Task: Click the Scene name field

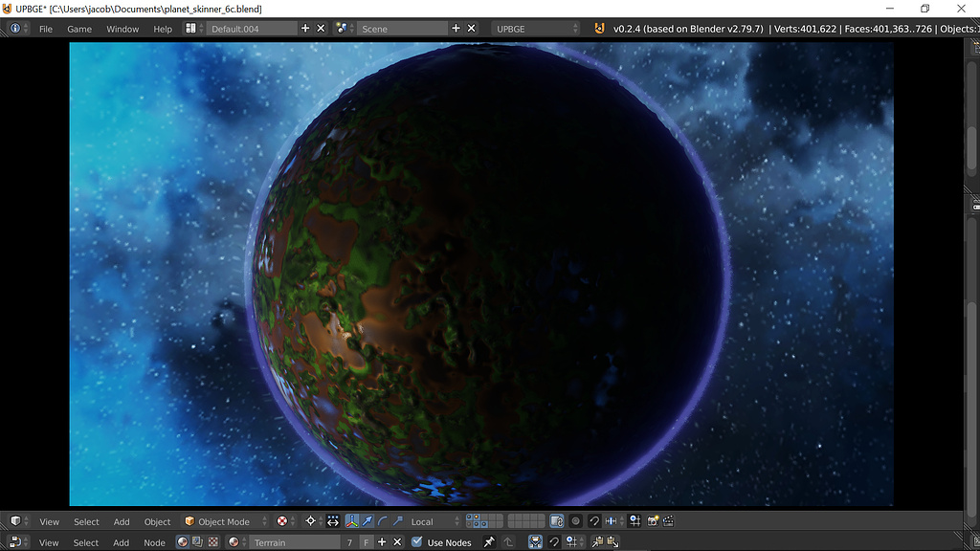Action: [x=402, y=29]
